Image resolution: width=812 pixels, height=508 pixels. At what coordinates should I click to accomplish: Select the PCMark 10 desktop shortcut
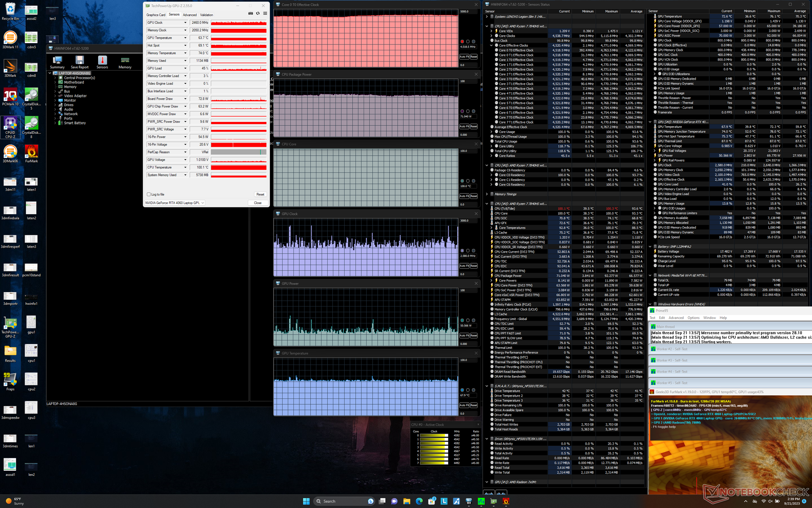[x=10, y=97]
